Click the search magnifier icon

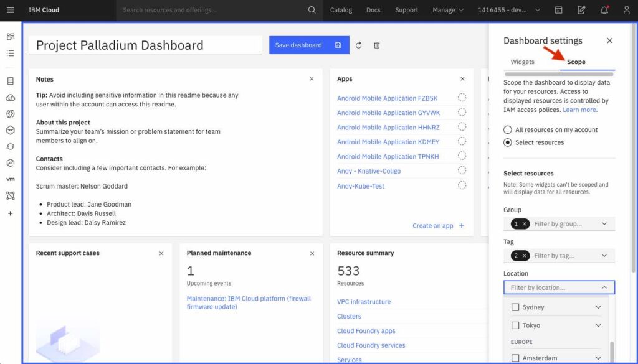(312, 10)
